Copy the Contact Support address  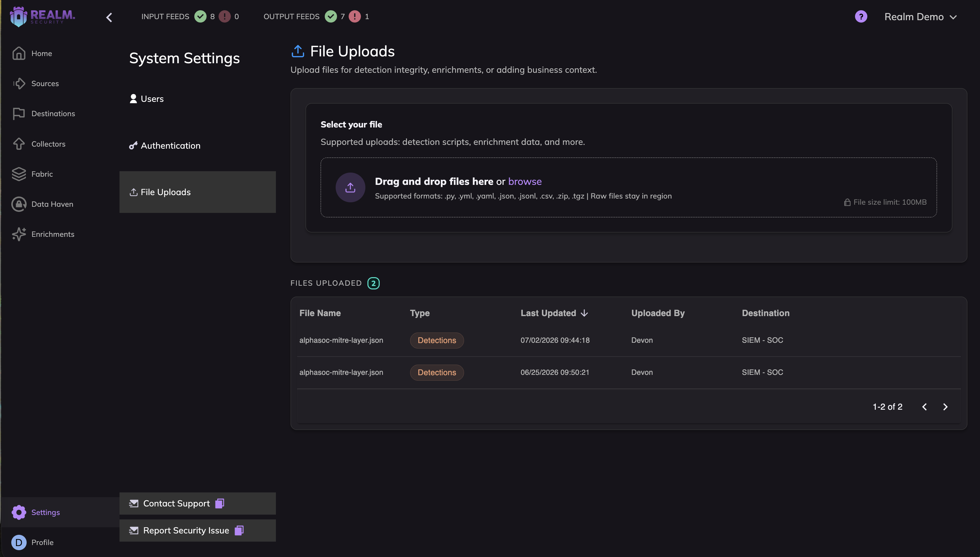coord(220,503)
